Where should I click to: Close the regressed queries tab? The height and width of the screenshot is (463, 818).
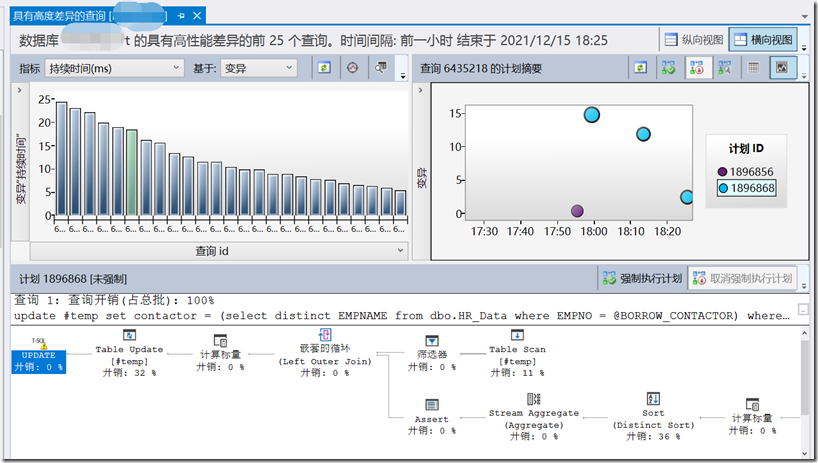click(197, 16)
